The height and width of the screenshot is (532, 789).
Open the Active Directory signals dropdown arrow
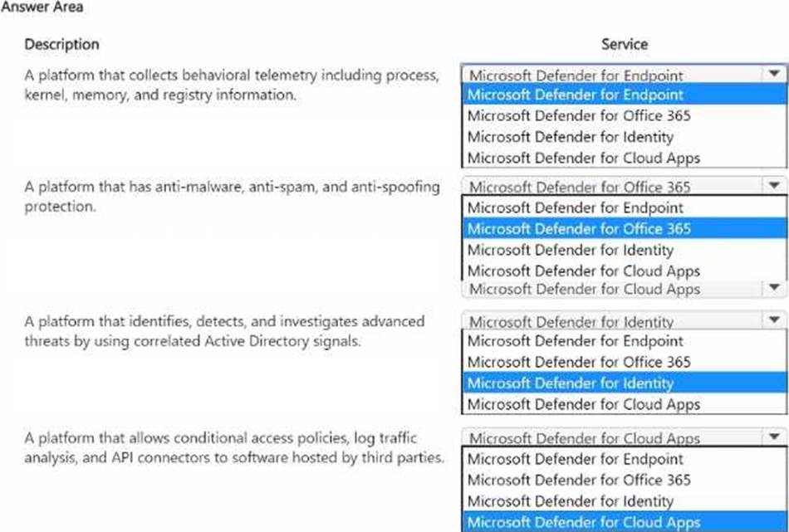point(774,320)
